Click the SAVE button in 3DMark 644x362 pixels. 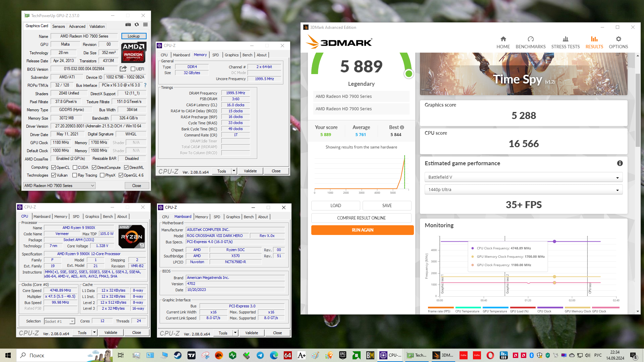click(387, 205)
